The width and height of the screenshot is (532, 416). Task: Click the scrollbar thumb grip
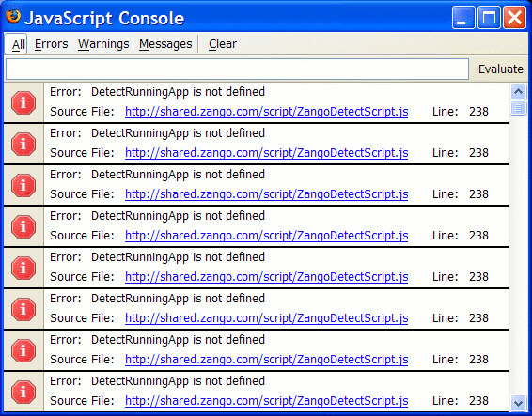coord(518,108)
